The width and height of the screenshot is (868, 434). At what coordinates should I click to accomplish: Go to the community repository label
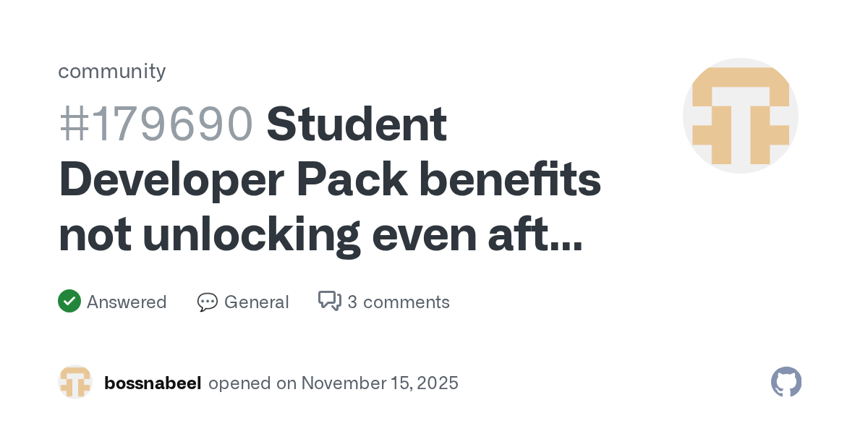click(x=112, y=71)
